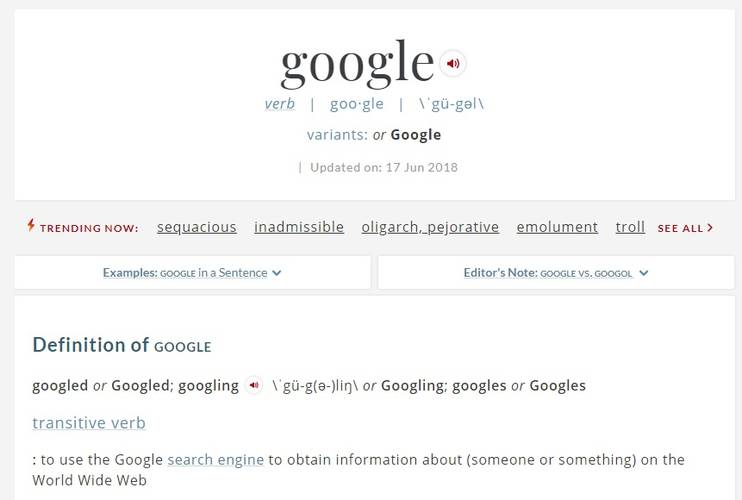
Task: Open trending word emolument
Action: click(557, 227)
